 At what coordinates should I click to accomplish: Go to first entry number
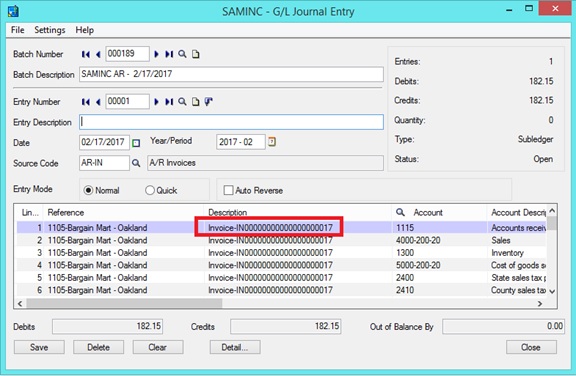[86, 102]
